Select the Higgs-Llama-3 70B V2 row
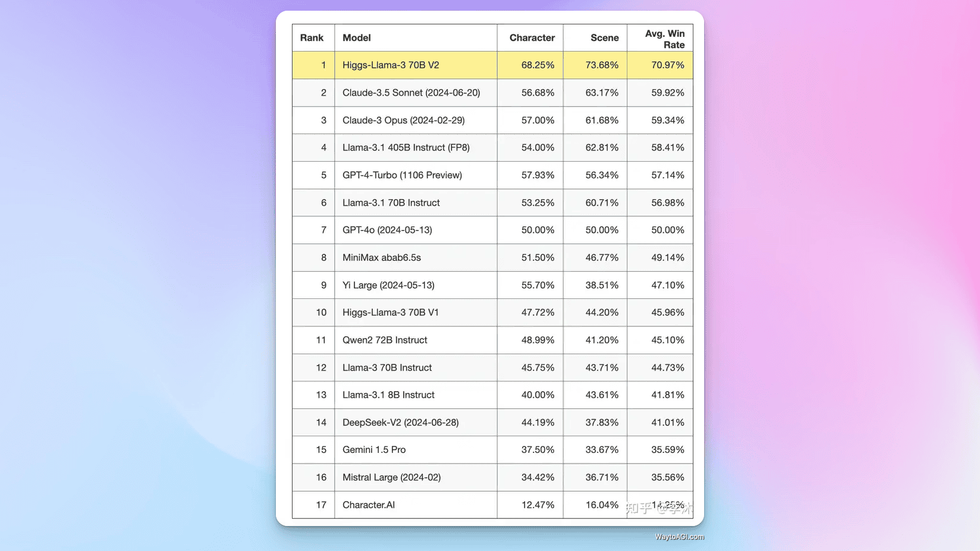 click(492, 65)
